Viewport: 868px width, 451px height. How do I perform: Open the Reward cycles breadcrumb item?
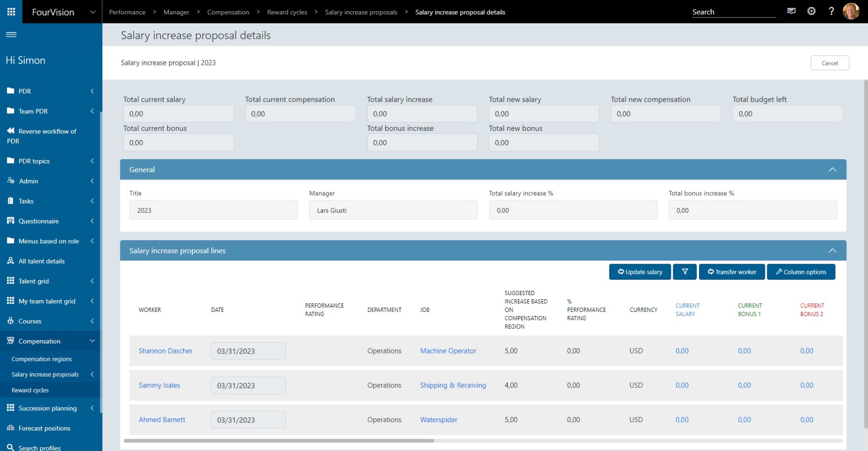click(x=287, y=12)
